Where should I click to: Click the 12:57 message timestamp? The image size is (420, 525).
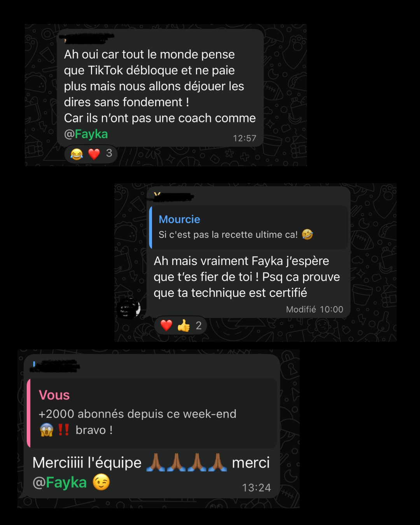point(245,138)
